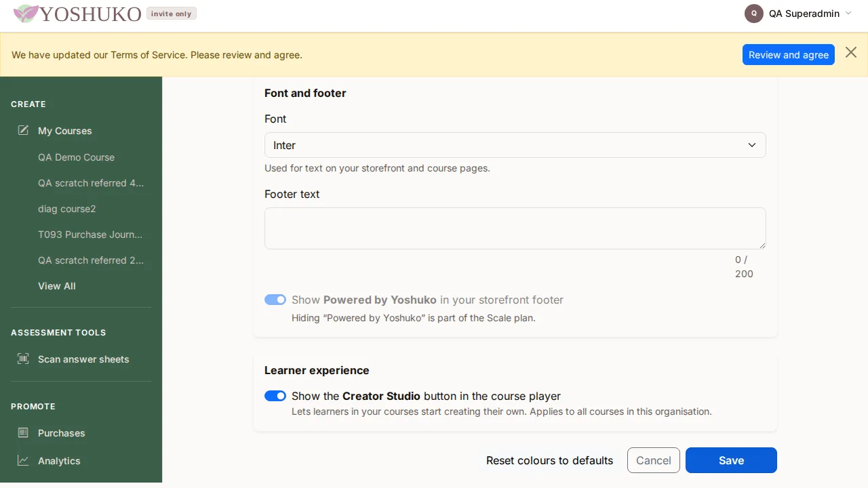Toggle Show Powered by Yoshuko switch

click(275, 300)
